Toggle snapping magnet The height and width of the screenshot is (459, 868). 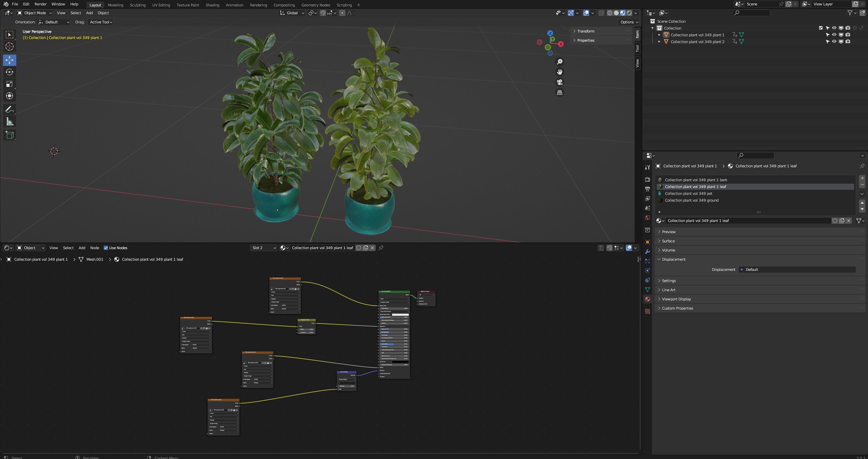(x=323, y=13)
